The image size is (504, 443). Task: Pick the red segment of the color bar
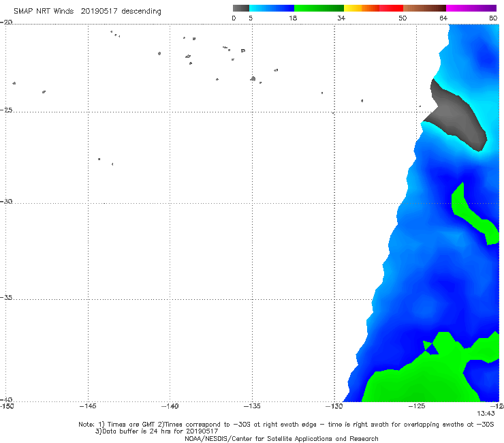tap(391, 8)
